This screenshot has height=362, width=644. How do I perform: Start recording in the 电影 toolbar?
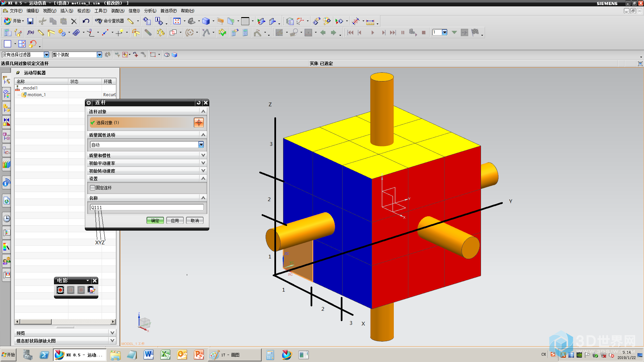coord(60,290)
